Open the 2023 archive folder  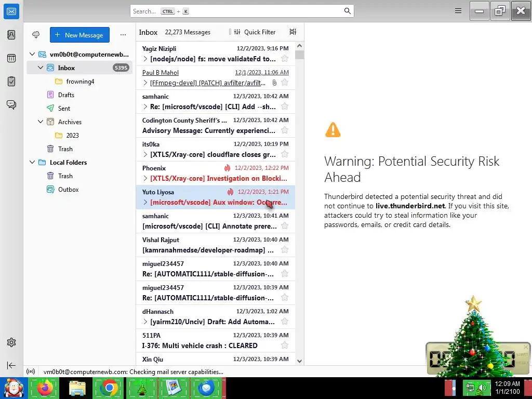point(79,135)
